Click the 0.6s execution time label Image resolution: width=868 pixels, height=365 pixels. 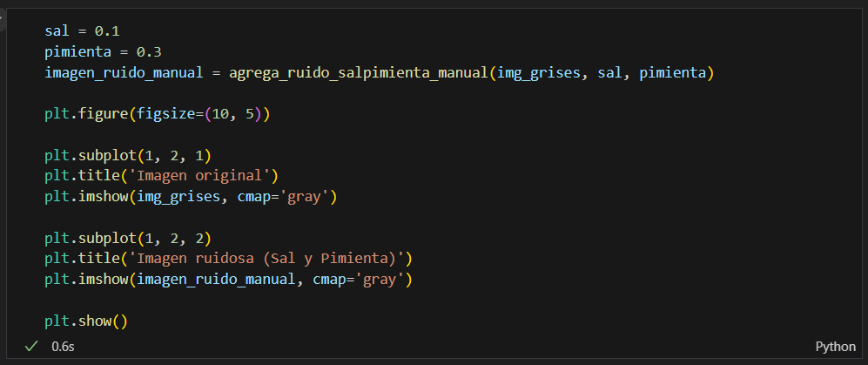coord(63,347)
